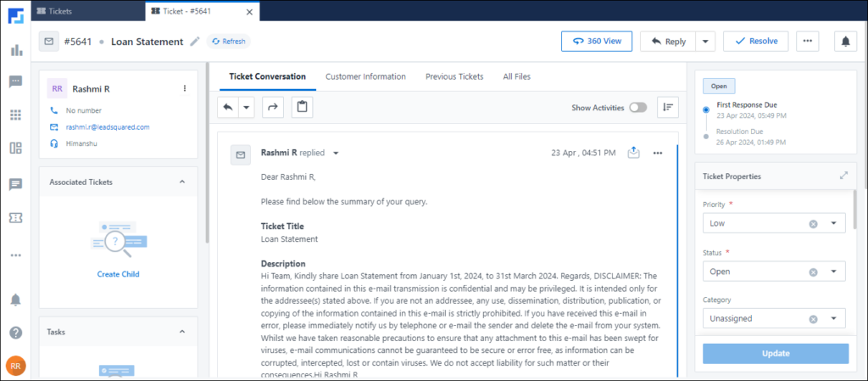Toggle Show Activities switch
868x381 pixels.
click(637, 108)
